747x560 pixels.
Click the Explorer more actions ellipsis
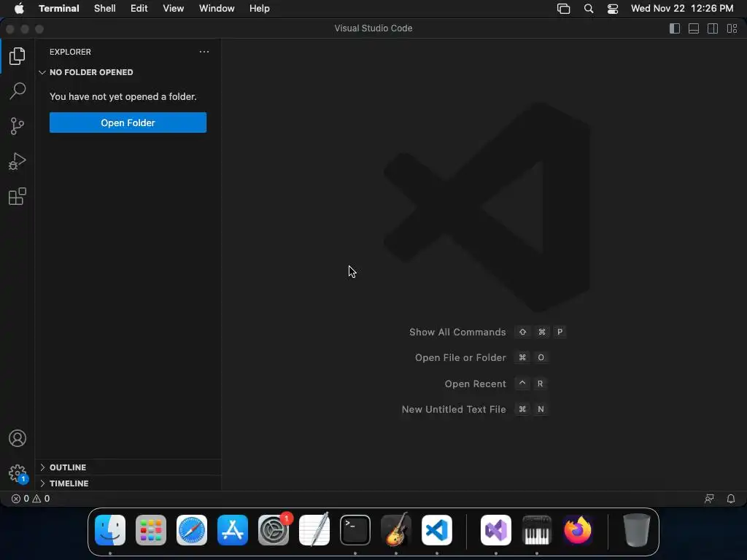[x=204, y=52]
